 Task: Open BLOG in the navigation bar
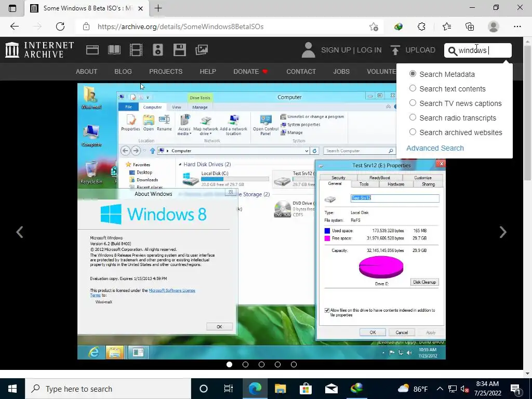point(123,72)
